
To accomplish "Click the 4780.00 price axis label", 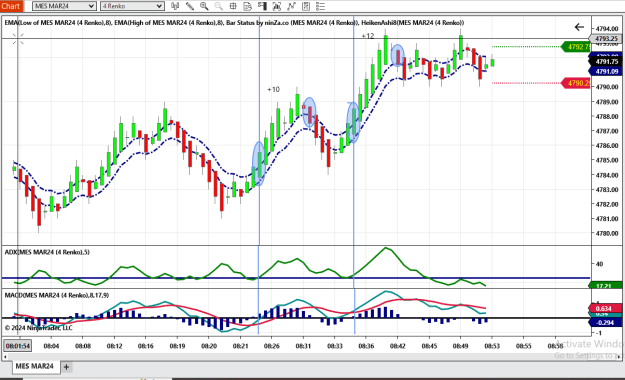I will click(x=607, y=233).
